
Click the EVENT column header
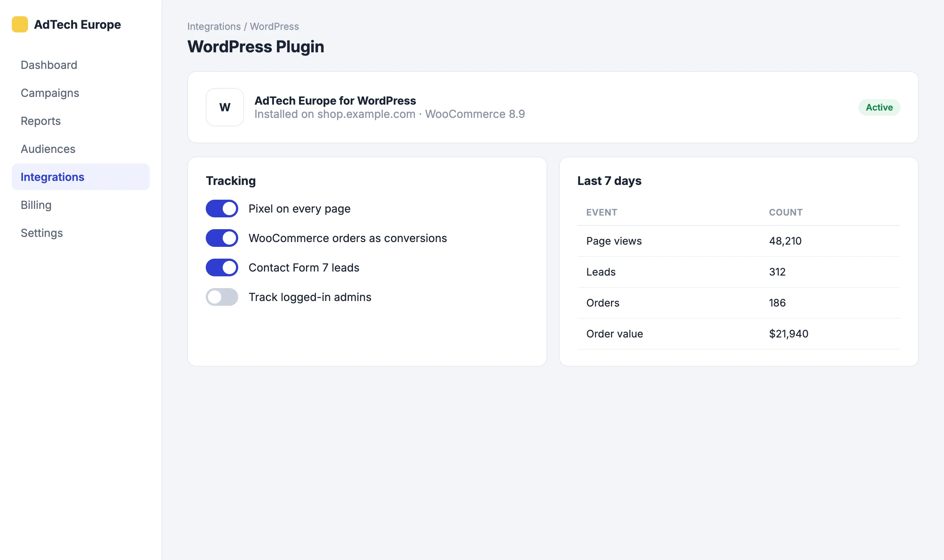pos(601,213)
